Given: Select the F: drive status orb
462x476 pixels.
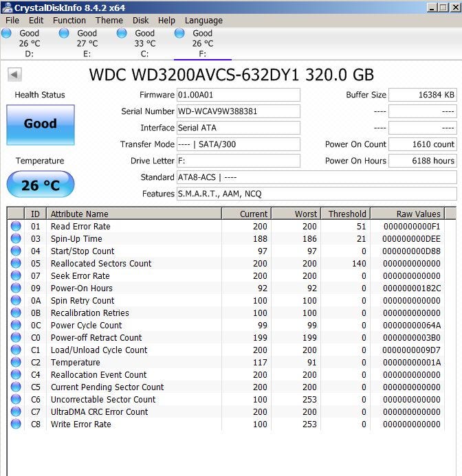Looking at the screenshot, I should [179, 33].
